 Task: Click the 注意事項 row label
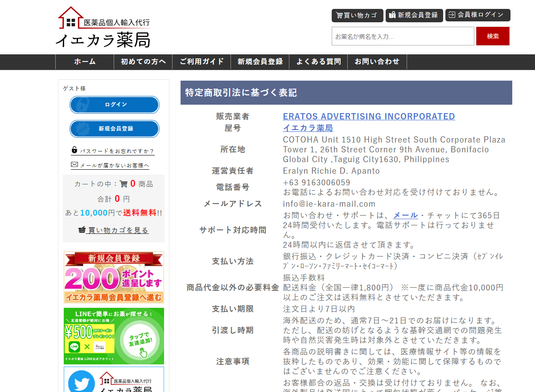233,361
